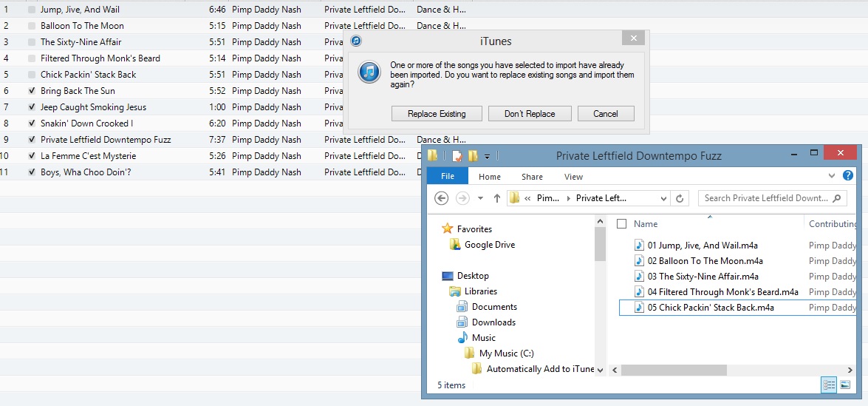Toggle checkbox for Filtered Through Monk's Beard
This screenshot has width=868, height=406.
pos(32,58)
